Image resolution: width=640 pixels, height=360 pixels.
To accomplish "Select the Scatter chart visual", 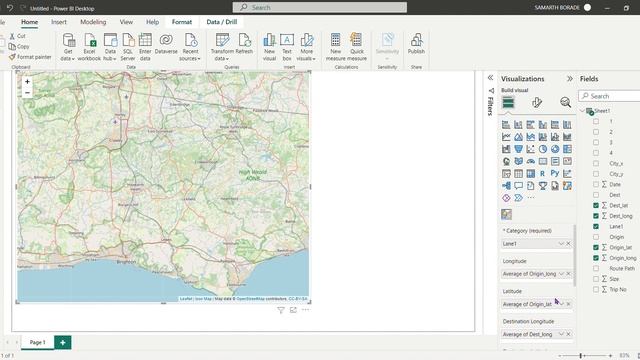I will click(530, 149).
